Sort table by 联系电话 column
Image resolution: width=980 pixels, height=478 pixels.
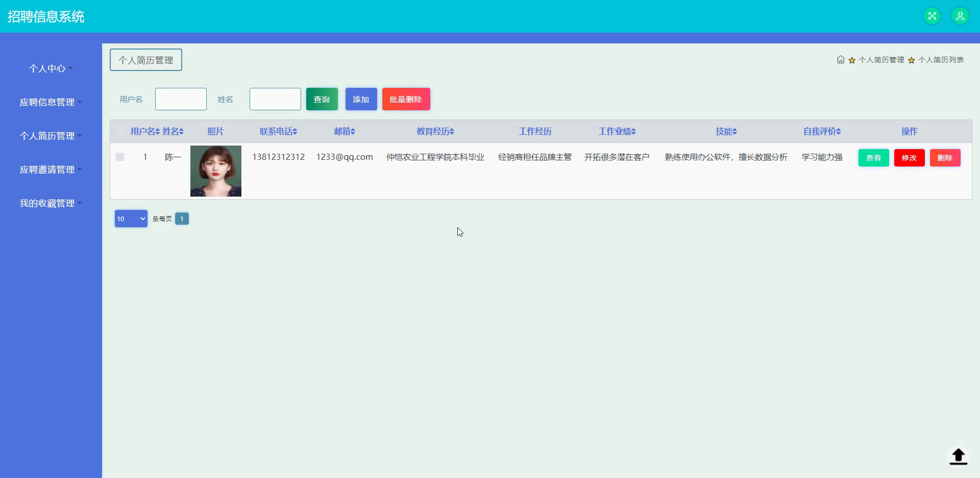(x=278, y=131)
